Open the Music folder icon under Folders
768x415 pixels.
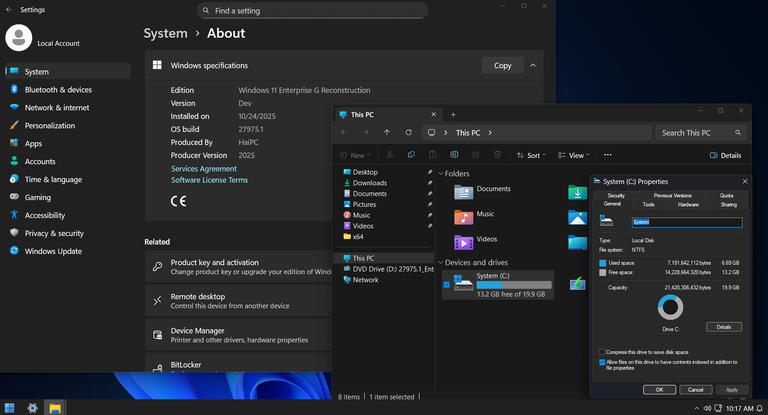463,217
